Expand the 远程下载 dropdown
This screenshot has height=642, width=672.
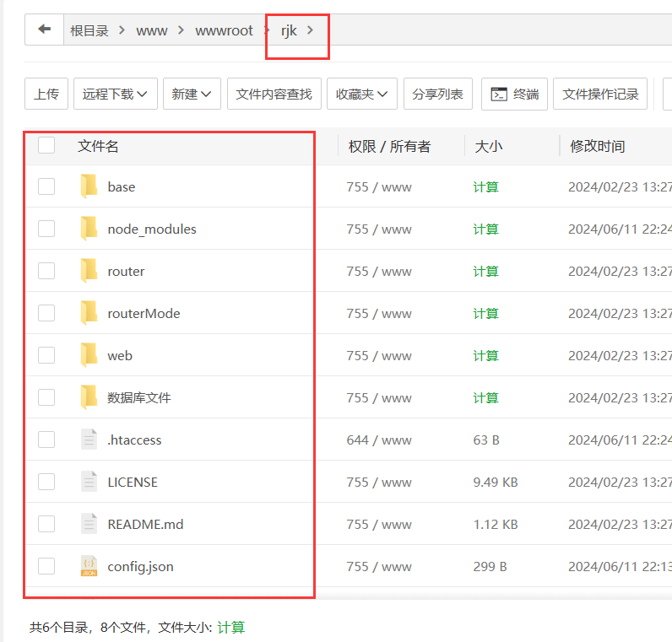[116, 94]
